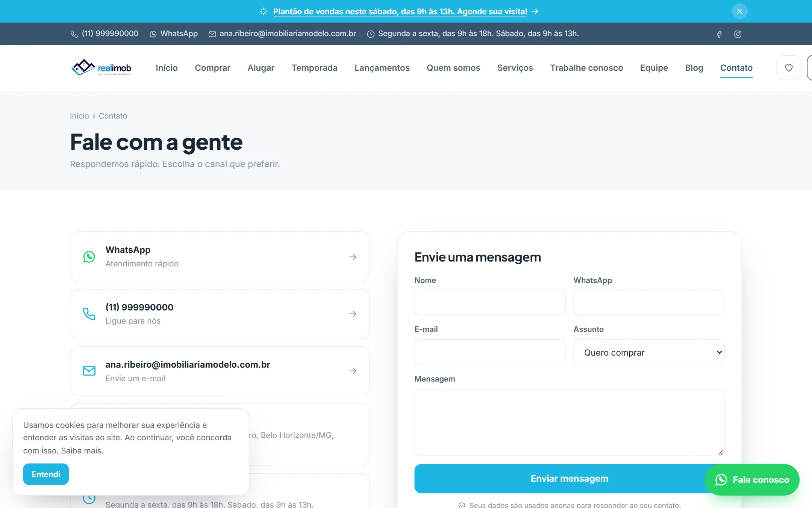This screenshot has height=508, width=812.
Task: Click the arrow on the phone card
Action: click(x=353, y=314)
